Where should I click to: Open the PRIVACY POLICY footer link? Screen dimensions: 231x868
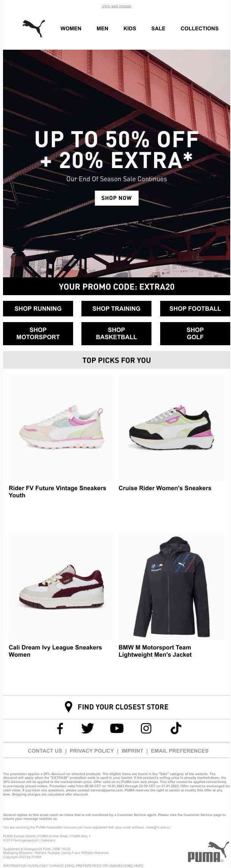pyautogui.click(x=92, y=751)
